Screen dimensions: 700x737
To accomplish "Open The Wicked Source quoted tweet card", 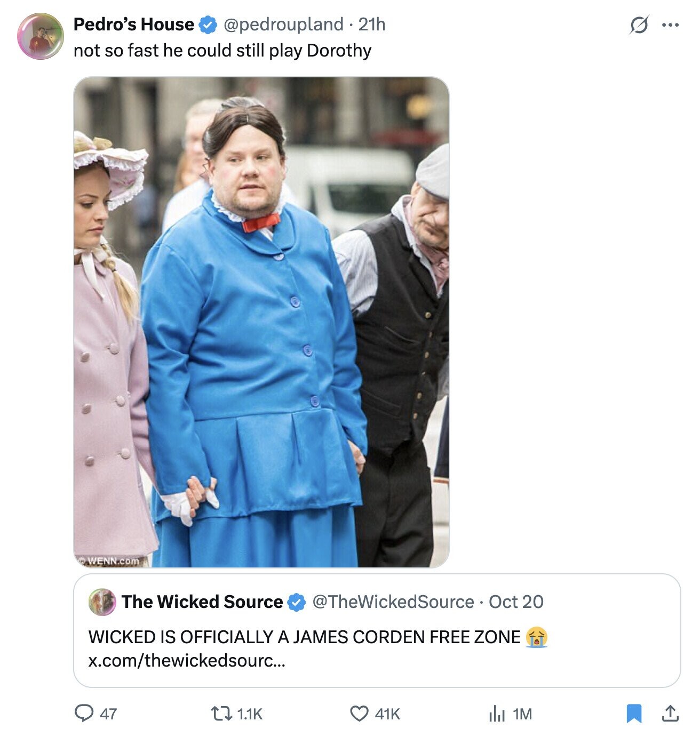I will (377, 630).
